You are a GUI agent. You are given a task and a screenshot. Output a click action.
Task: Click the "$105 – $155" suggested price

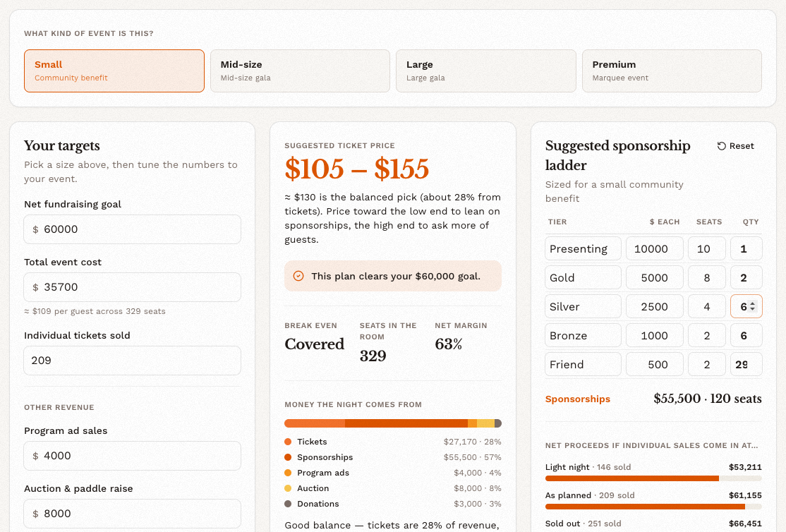(357, 169)
